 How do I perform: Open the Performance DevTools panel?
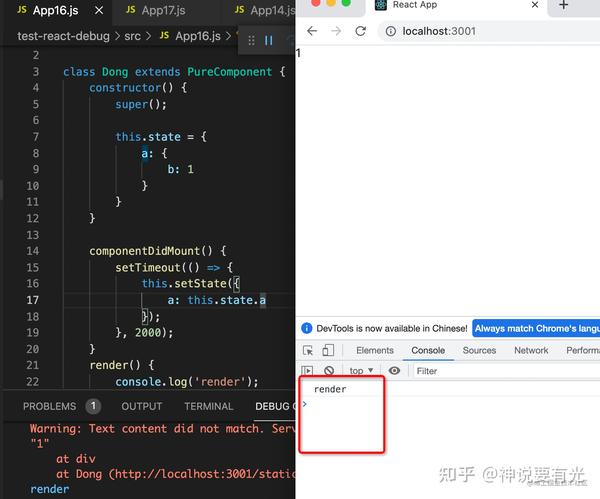(583, 350)
